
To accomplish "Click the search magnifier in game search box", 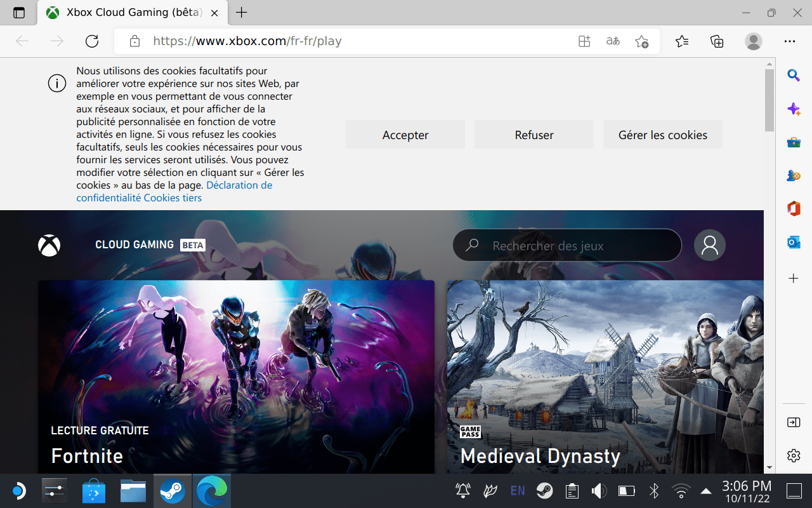I will point(472,245).
